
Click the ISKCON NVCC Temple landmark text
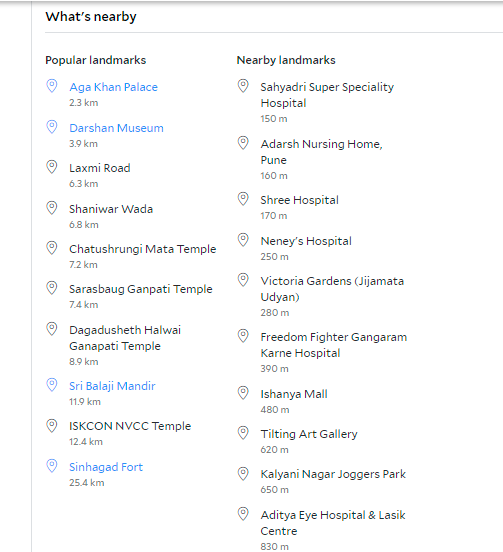[130, 426]
